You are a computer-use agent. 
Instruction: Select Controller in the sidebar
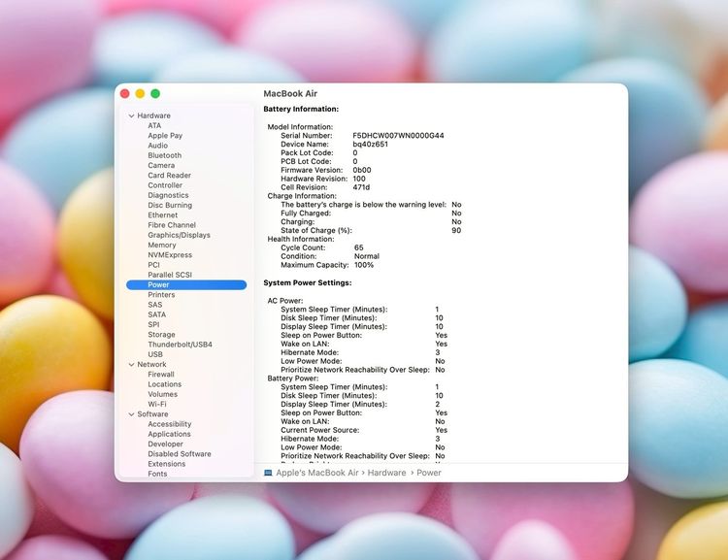[x=165, y=185]
